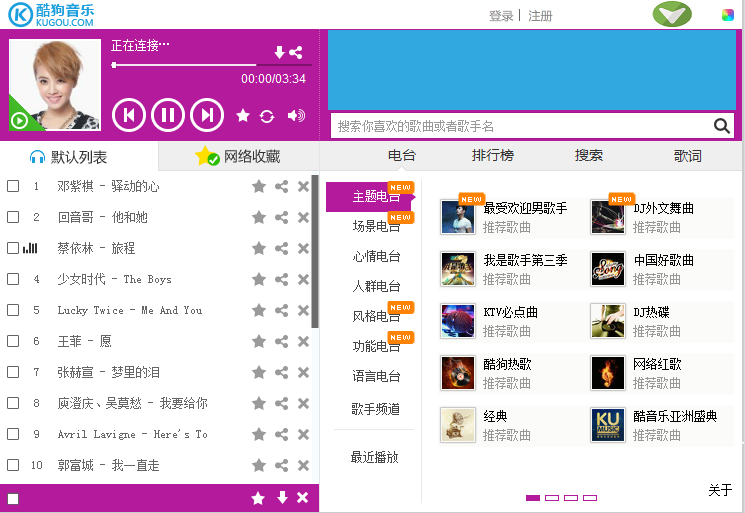Open the KTV必点曲 station
Screen dimensions: 745x513
click(510, 321)
